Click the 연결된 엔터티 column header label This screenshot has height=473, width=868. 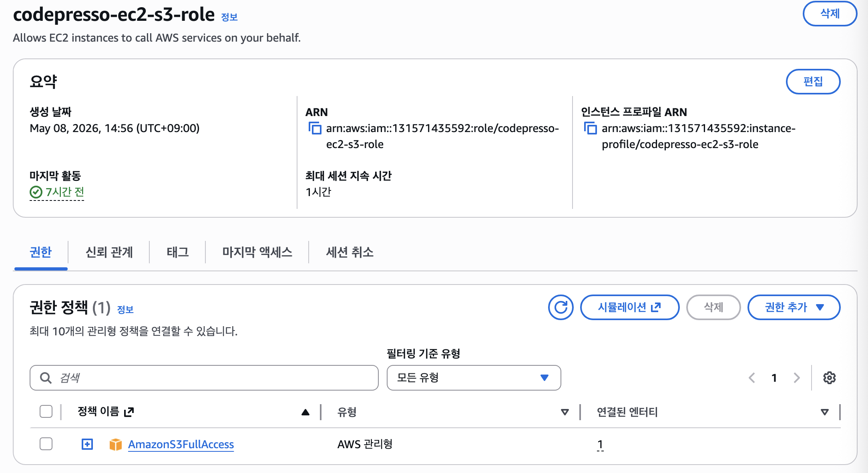(x=627, y=412)
